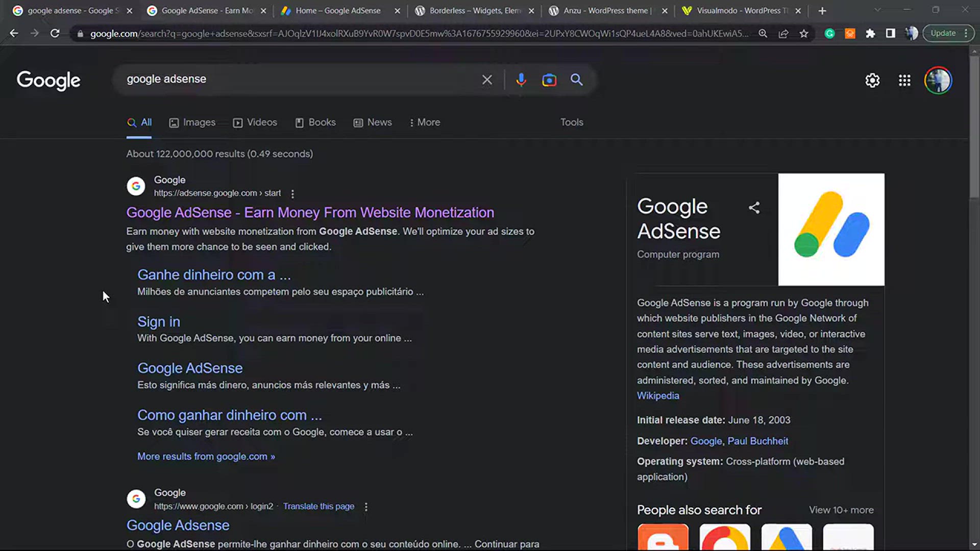Click the Chrome Update button
Screen dimensions: 980x551
(x=948, y=33)
